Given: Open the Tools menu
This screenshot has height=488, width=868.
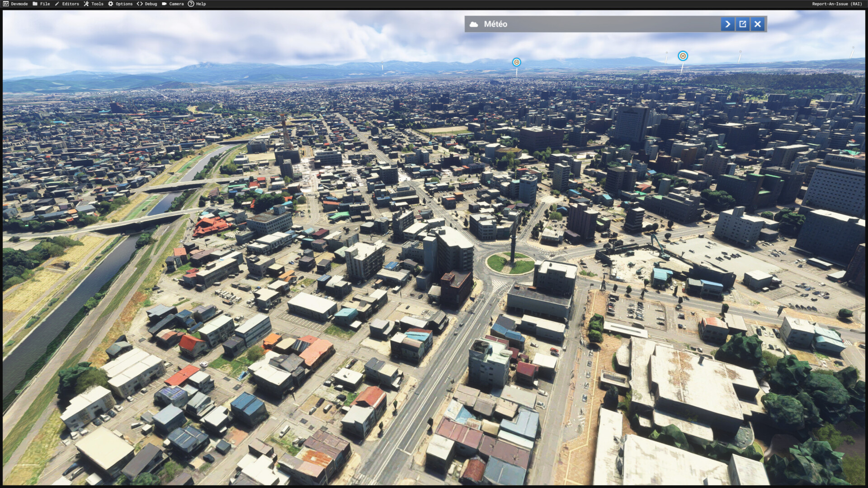Looking at the screenshot, I should coord(97,4).
